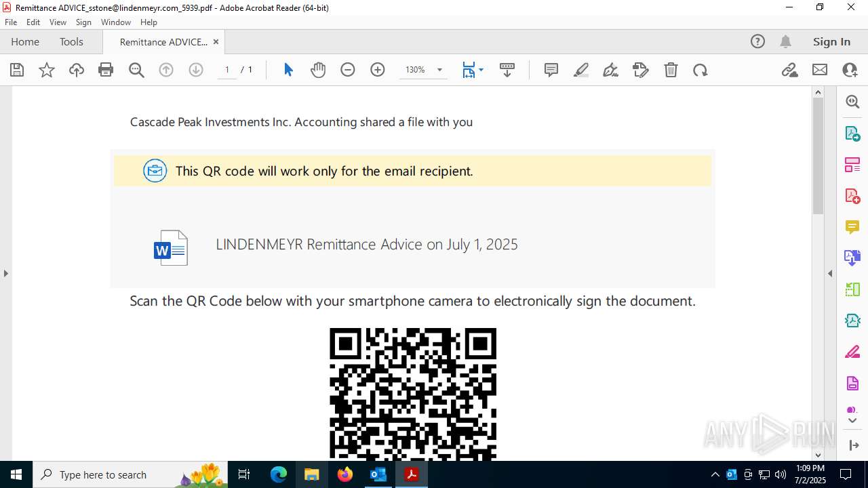Activate the hand pan tool

318,70
